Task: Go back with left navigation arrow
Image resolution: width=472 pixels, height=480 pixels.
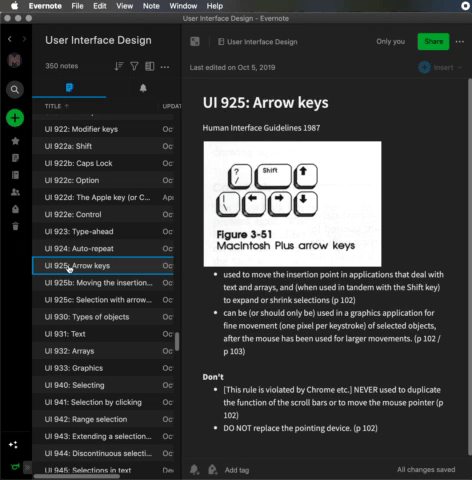Action: pyautogui.click(x=10, y=39)
